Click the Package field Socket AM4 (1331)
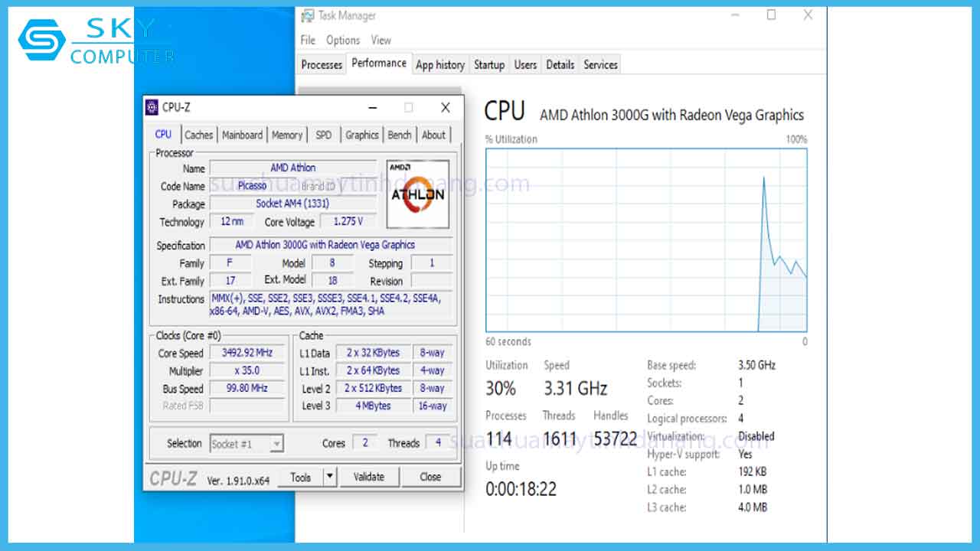The height and width of the screenshot is (551, 980). [293, 204]
